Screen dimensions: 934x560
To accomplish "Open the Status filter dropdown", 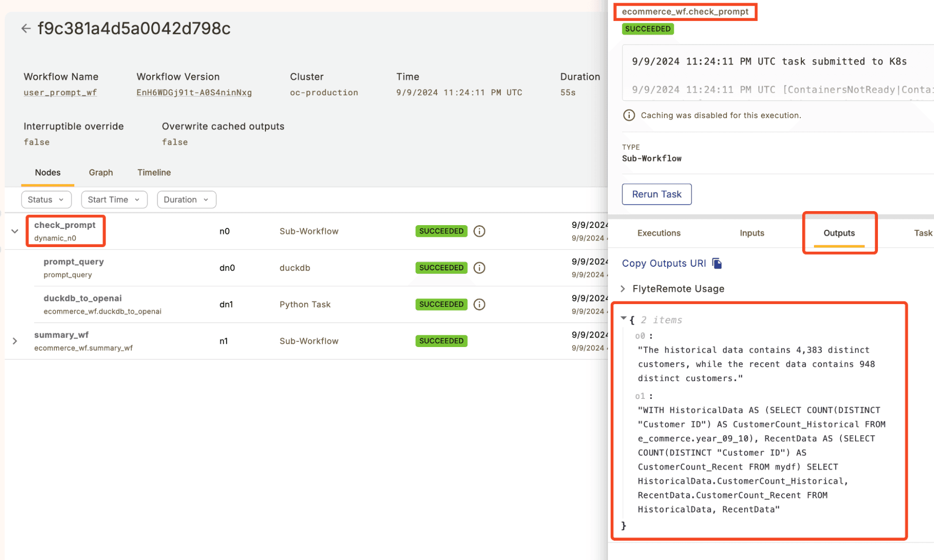I will click(46, 199).
